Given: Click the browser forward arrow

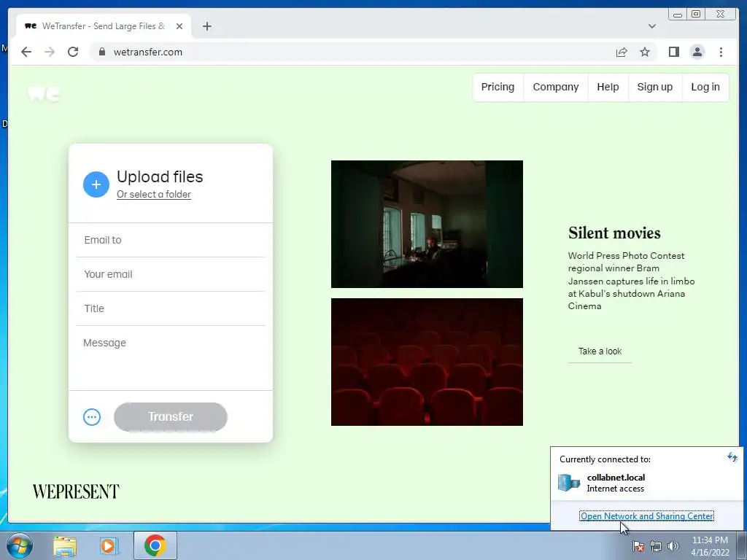Looking at the screenshot, I should pos(50,52).
